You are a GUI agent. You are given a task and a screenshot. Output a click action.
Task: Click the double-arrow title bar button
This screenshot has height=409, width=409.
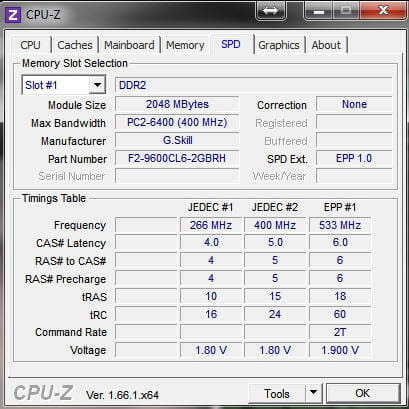point(270,10)
